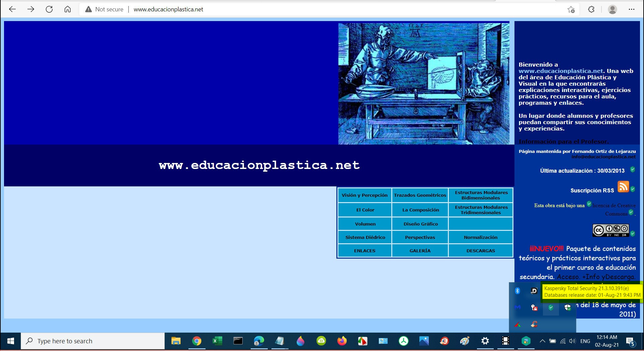Screen dimensions: 644x351
Task: Open Google Chrome from the taskbar
Action: point(197,341)
